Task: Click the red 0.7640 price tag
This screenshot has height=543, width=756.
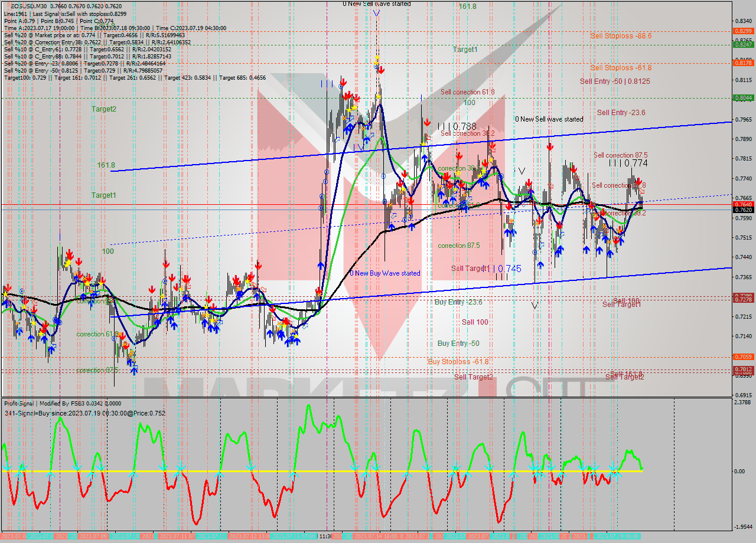Action: (x=743, y=204)
